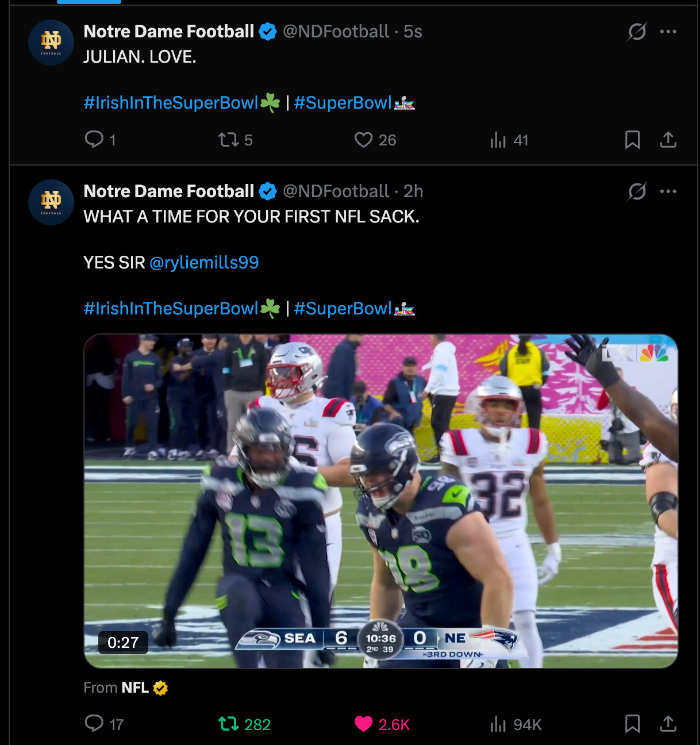The image size is (700, 745).
Task: Share the JULIAN. LOVE. tweet
Action: point(668,140)
